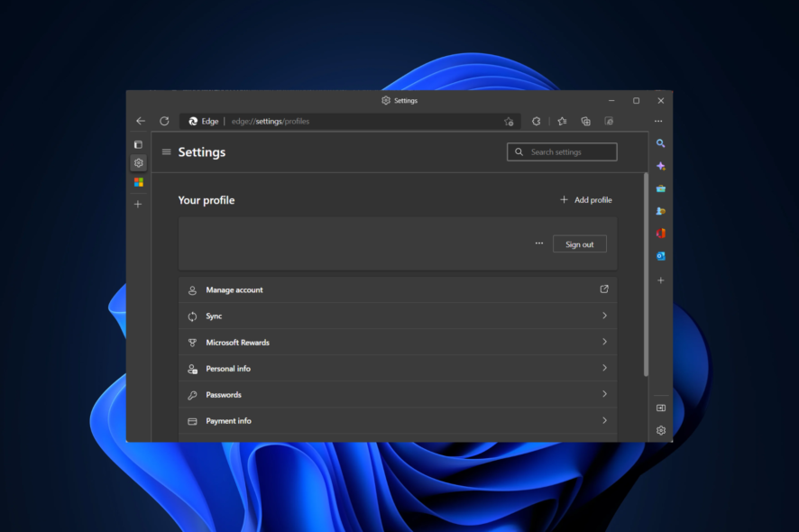Click the sync arrows icon beside Sync
This screenshot has height=532, width=799.
point(192,316)
